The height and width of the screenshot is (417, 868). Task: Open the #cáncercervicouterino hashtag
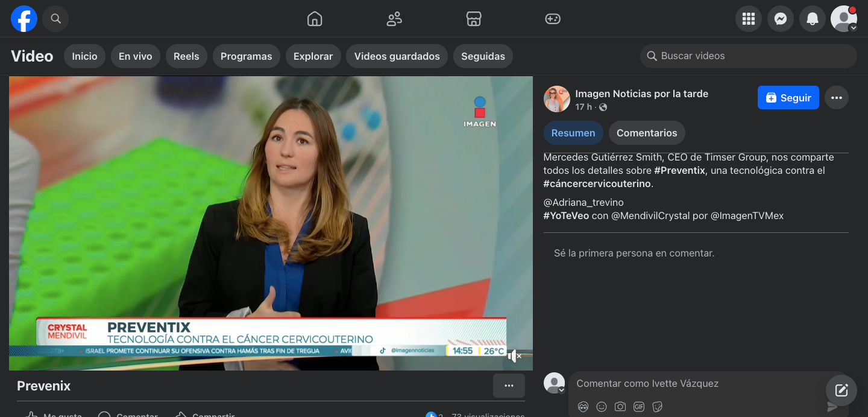coord(597,183)
